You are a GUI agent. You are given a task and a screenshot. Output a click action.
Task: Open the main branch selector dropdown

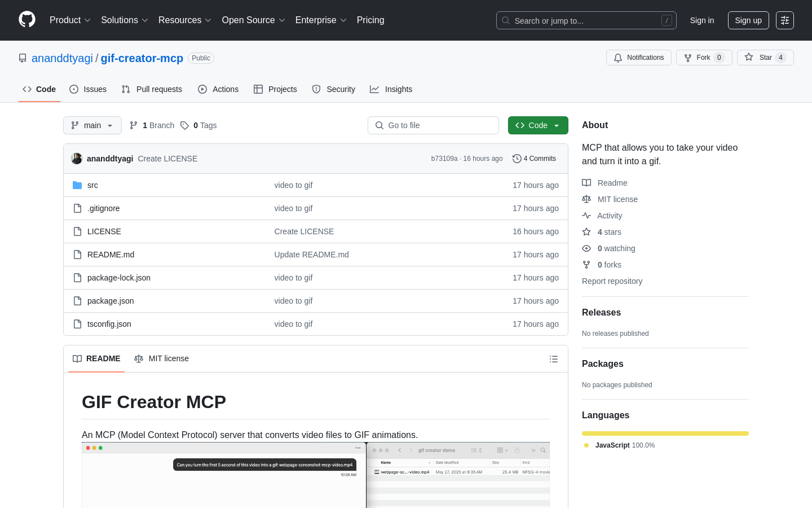92,125
